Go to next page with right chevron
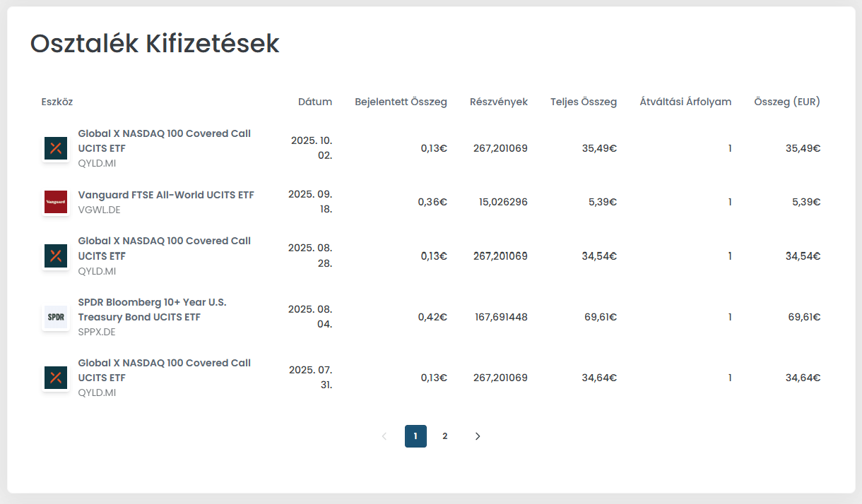 [x=478, y=436]
